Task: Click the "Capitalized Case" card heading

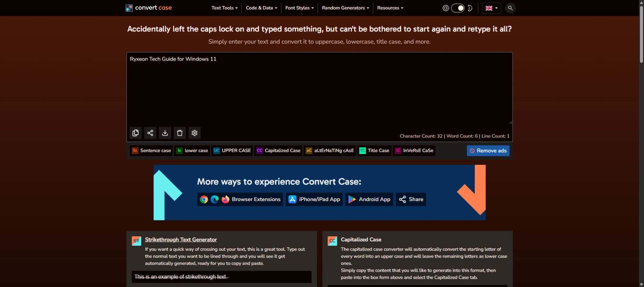Action: point(361,240)
